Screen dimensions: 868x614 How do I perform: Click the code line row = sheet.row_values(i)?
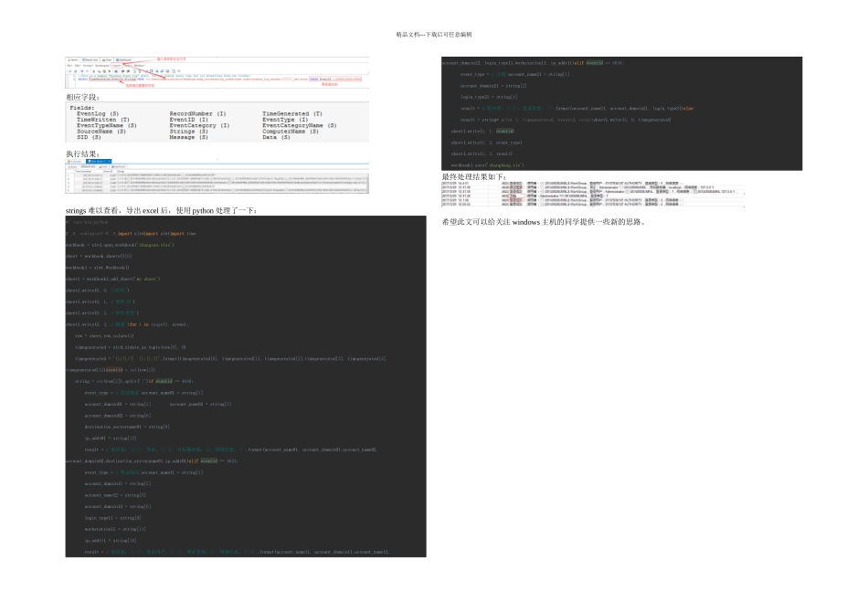pyautogui.click(x=105, y=336)
